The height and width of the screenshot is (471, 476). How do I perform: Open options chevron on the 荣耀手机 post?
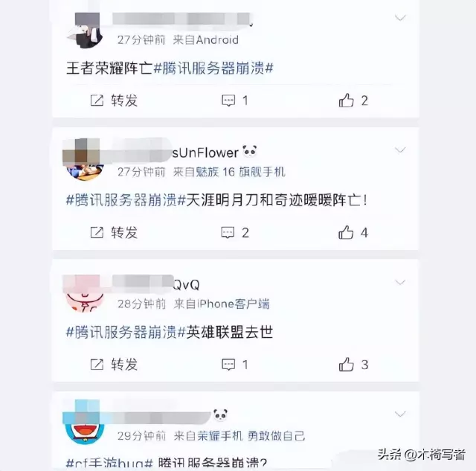pos(400,414)
